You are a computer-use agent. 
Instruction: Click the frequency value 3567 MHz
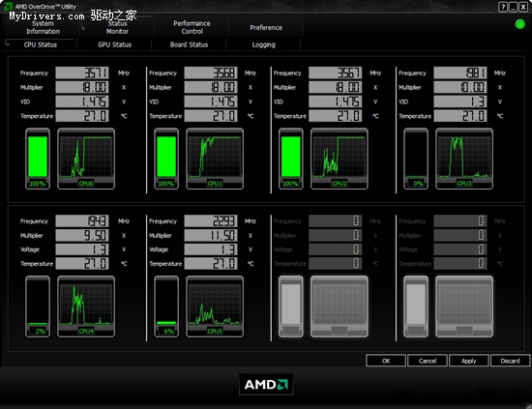336,73
